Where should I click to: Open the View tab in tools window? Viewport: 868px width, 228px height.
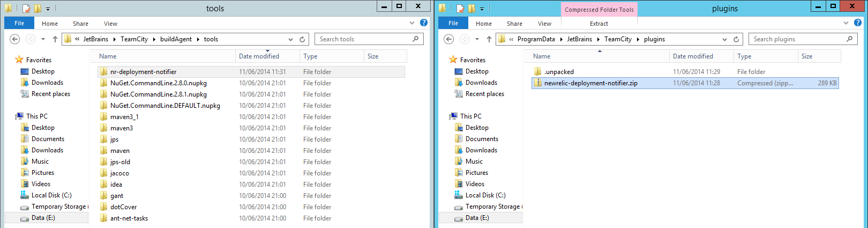click(x=111, y=24)
